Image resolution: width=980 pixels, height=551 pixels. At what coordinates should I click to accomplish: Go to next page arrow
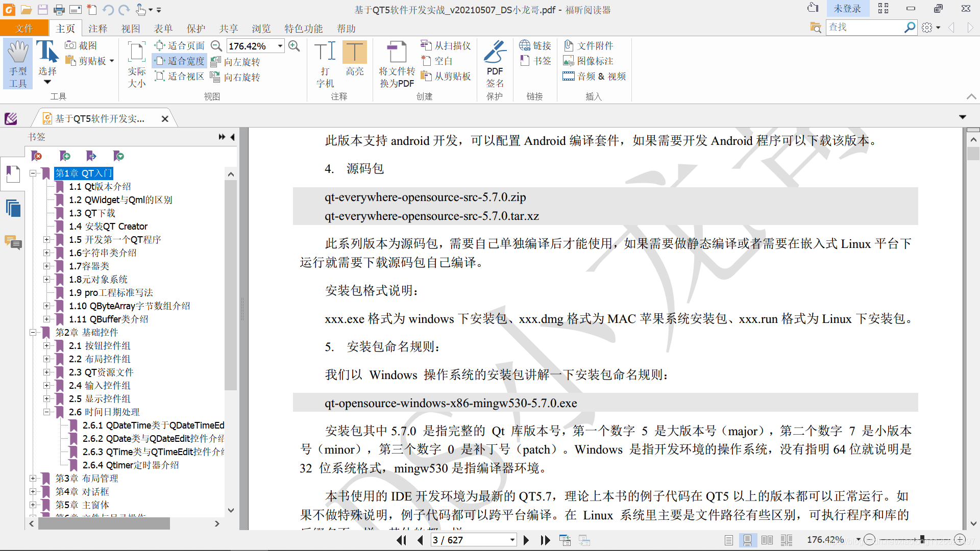[x=526, y=540]
